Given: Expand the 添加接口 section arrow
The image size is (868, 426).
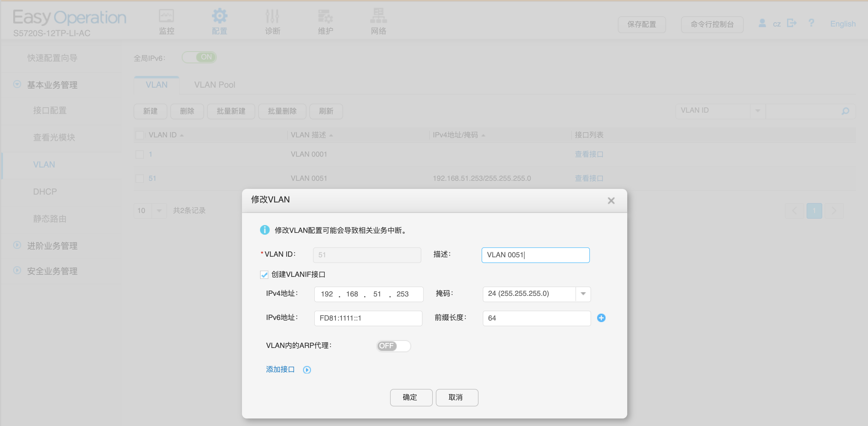Looking at the screenshot, I should [307, 370].
